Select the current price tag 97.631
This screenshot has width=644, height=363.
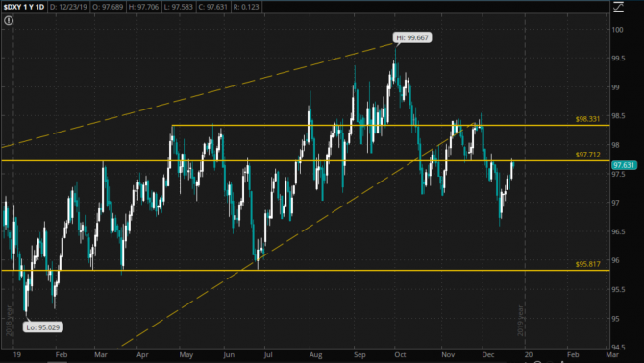[x=624, y=165]
